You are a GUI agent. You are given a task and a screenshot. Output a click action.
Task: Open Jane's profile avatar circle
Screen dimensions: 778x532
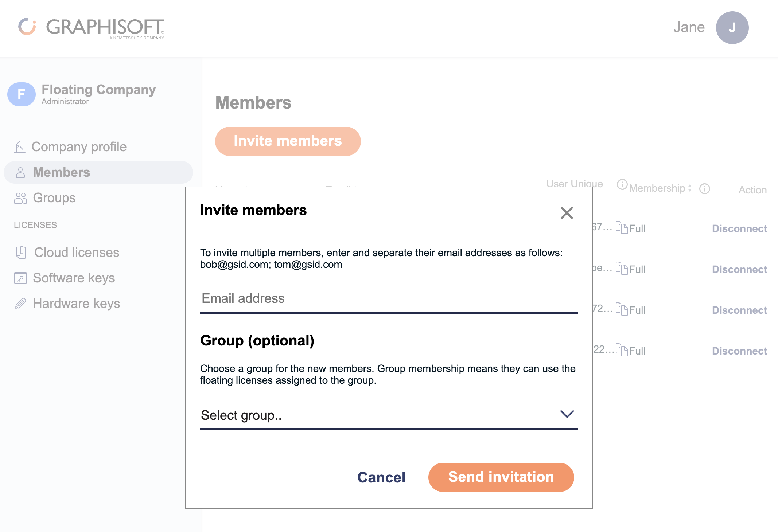[x=732, y=27]
